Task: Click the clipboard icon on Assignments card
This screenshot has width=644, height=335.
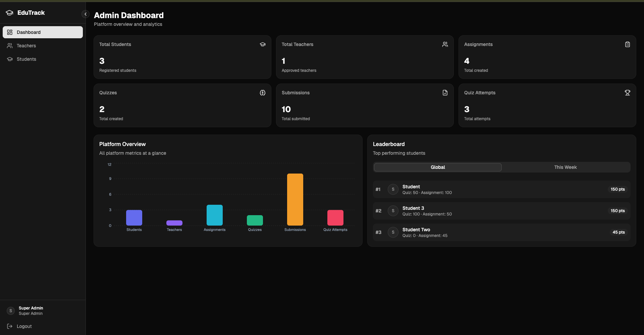Action: (x=628, y=44)
